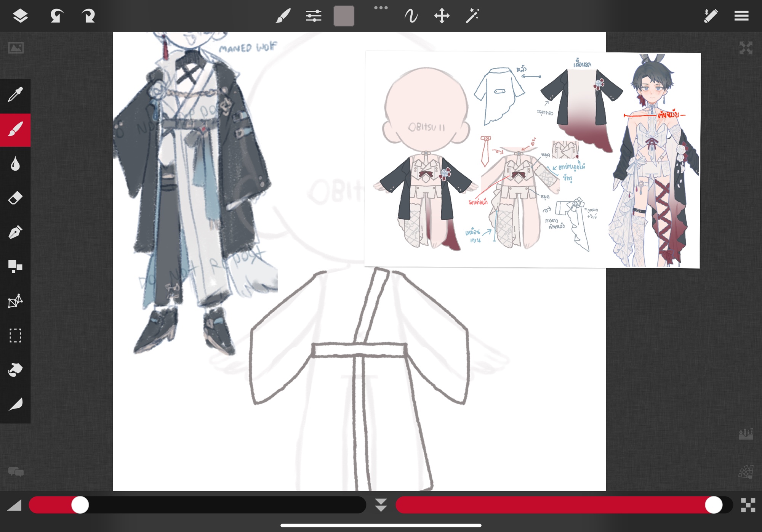Viewport: 762px width, 532px height.
Task: Toggle the reference image panel
Action: [16, 48]
